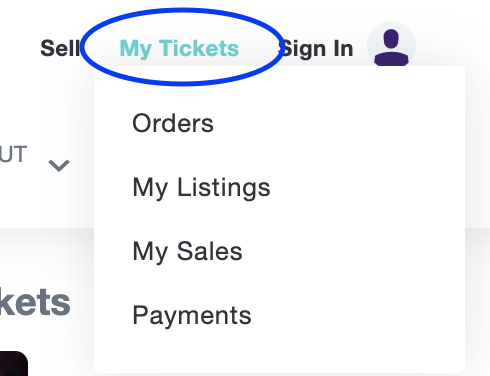Open the My Tickets menu
Screen dimensions: 490x376
(x=179, y=48)
